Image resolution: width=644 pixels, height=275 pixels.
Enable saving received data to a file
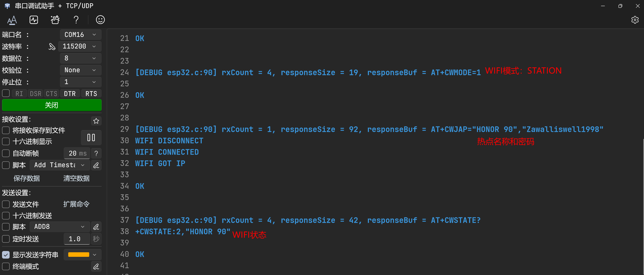(6, 130)
